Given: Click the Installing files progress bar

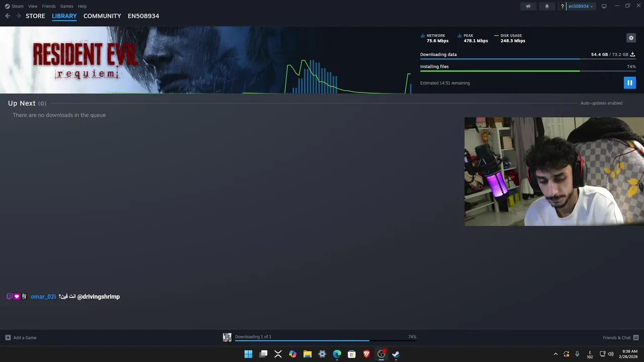Looking at the screenshot, I should (x=528, y=71).
